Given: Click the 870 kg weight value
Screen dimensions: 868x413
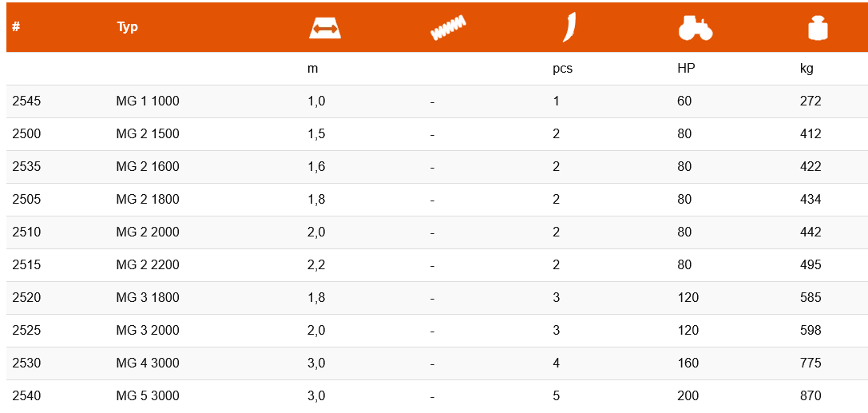Looking at the screenshot, I should tap(811, 396).
